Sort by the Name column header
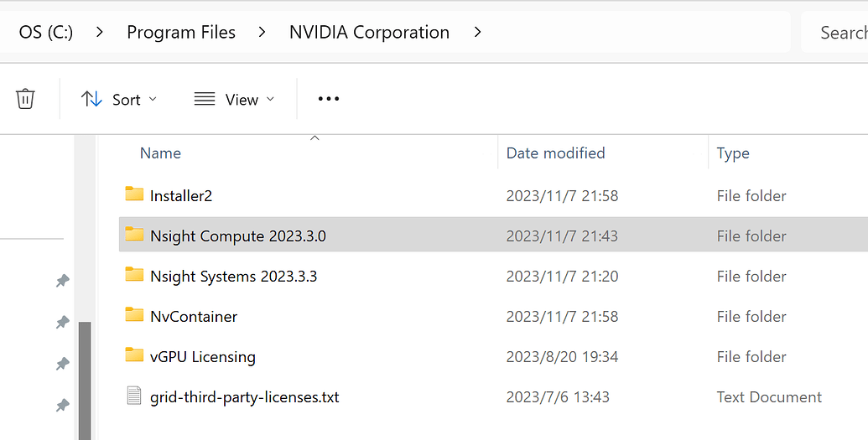 160,153
